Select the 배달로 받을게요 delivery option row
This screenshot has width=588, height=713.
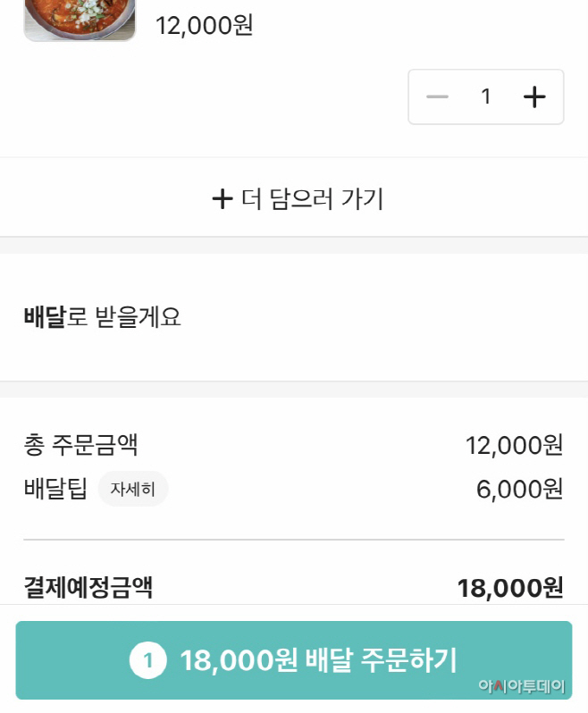(x=294, y=317)
